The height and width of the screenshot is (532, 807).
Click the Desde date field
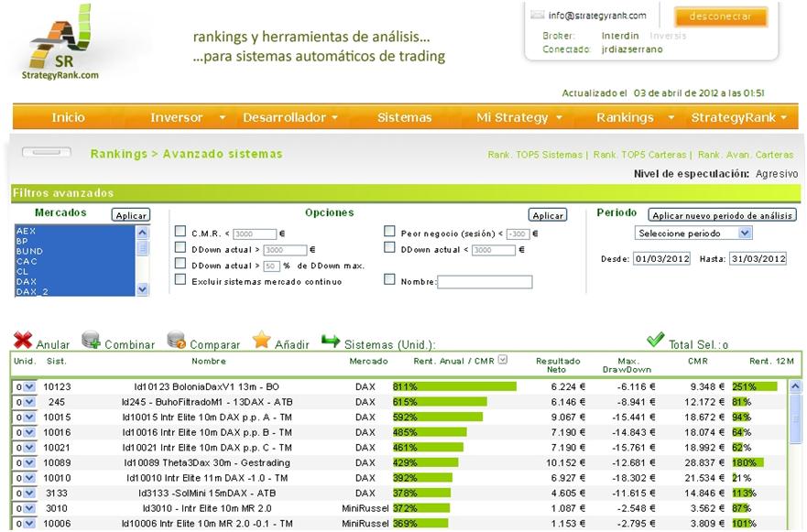point(662,259)
